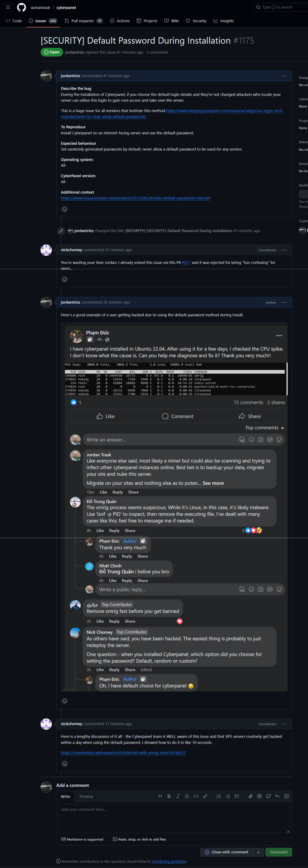Click inside the Add your comment text area
The image size is (308, 868).
[174, 818]
